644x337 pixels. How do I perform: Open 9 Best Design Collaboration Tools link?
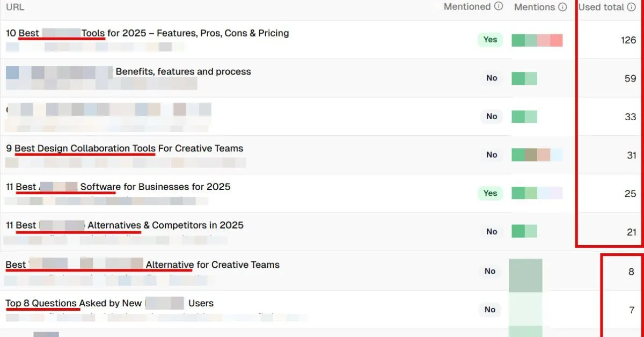125,148
